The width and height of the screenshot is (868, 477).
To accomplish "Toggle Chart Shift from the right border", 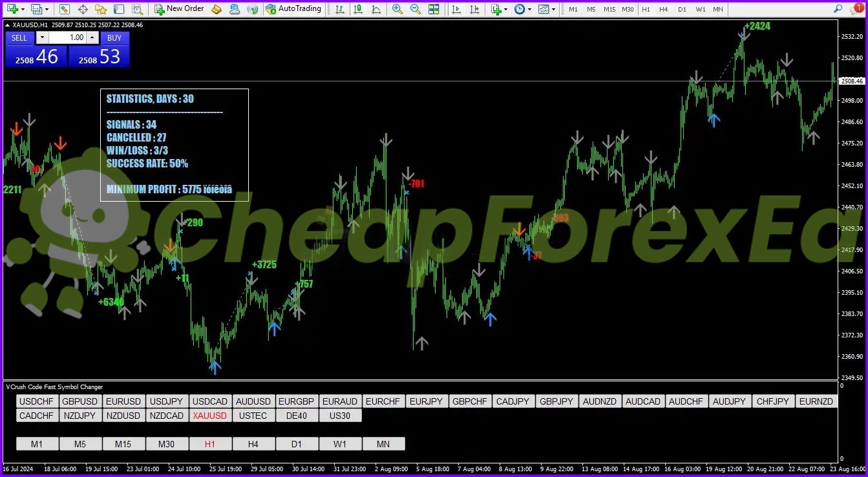I will (475, 9).
